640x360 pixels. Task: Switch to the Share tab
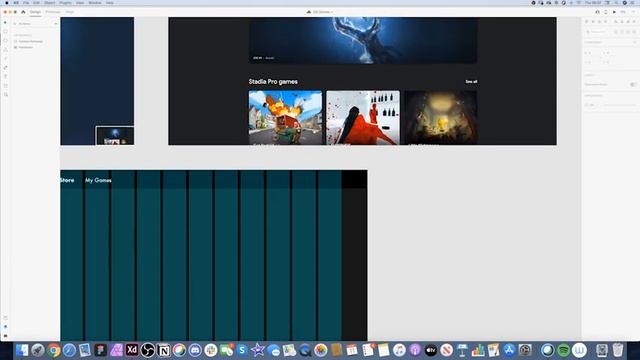[x=70, y=12]
